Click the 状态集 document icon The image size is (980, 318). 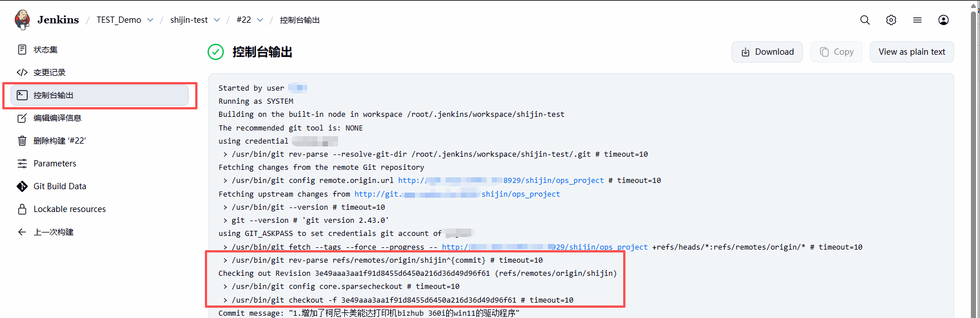(22, 50)
